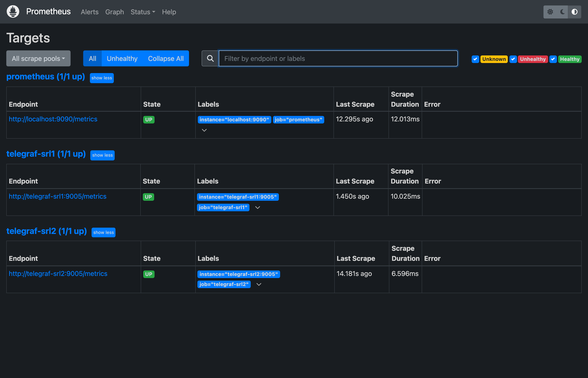
Task: Click the Collapse All button
Action: tap(166, 58)
